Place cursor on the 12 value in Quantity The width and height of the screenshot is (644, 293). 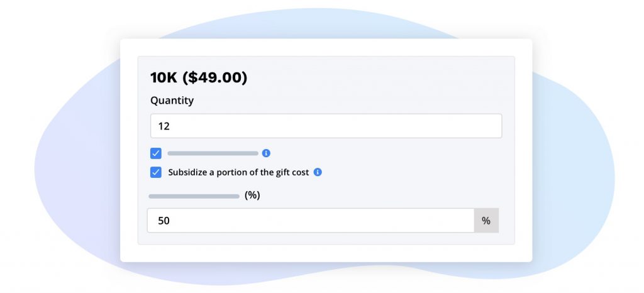(x=164, y=126)
